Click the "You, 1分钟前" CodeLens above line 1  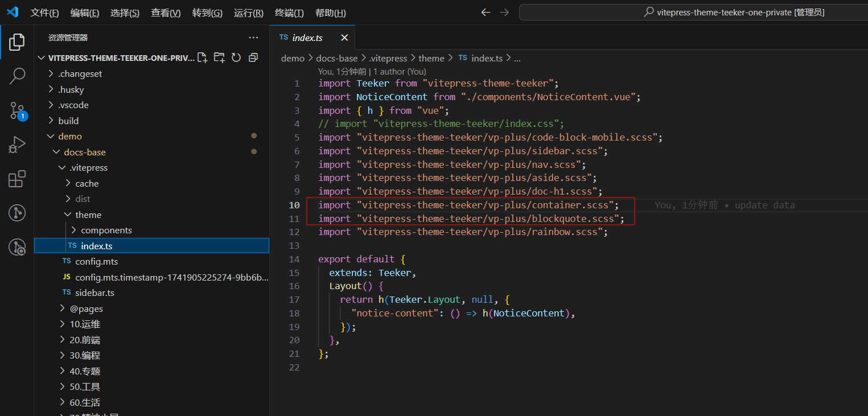(342, 72)
